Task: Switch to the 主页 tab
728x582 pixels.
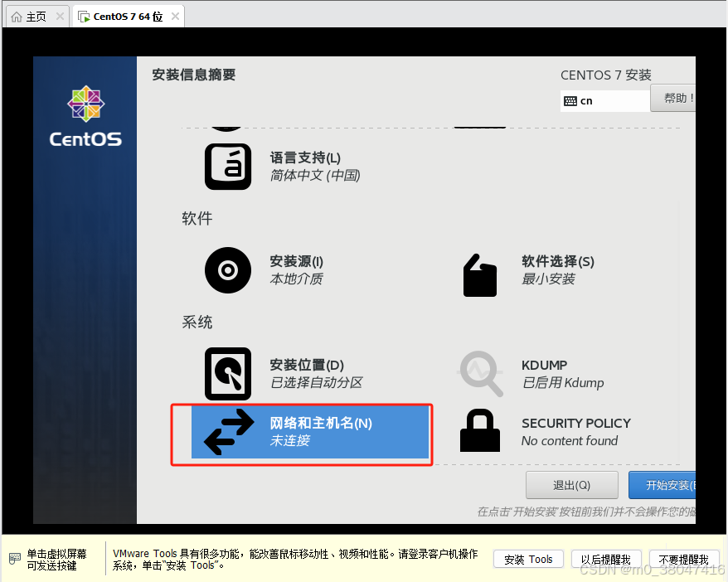Action: coord(37,17)
